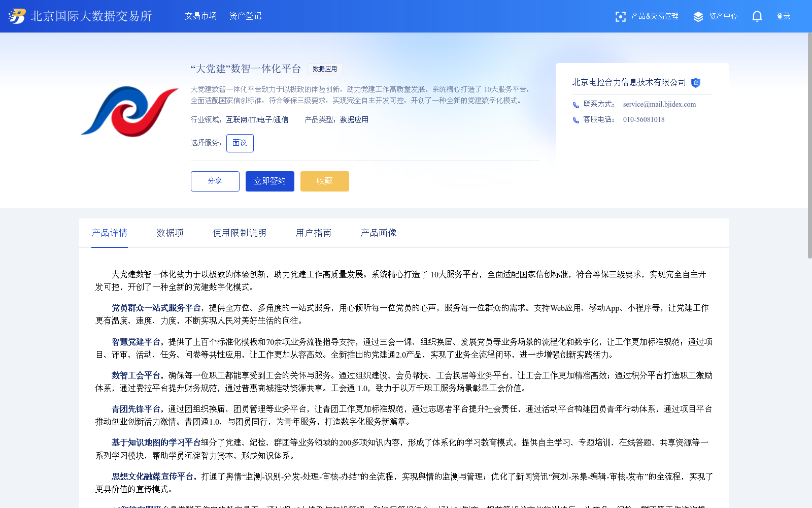Switch to the 用户指南 tab
The image size is (812, 508).
[314, 233]
